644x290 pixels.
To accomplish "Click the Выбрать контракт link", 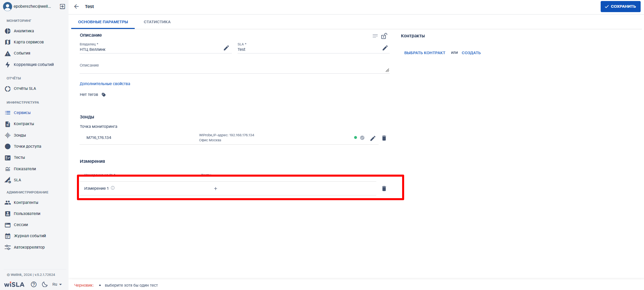I will click(425, 53).
